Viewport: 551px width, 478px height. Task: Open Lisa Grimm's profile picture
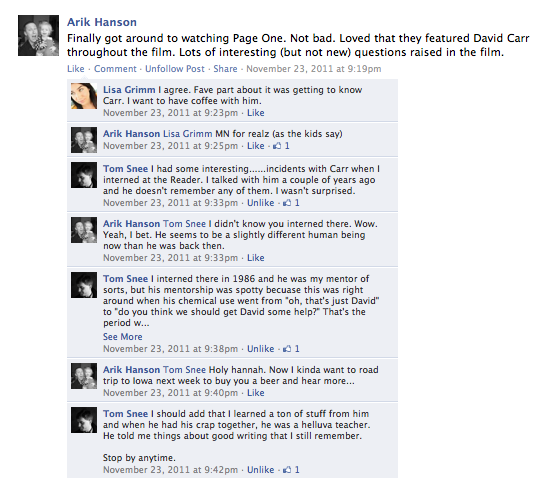click(x=84, y=96)
